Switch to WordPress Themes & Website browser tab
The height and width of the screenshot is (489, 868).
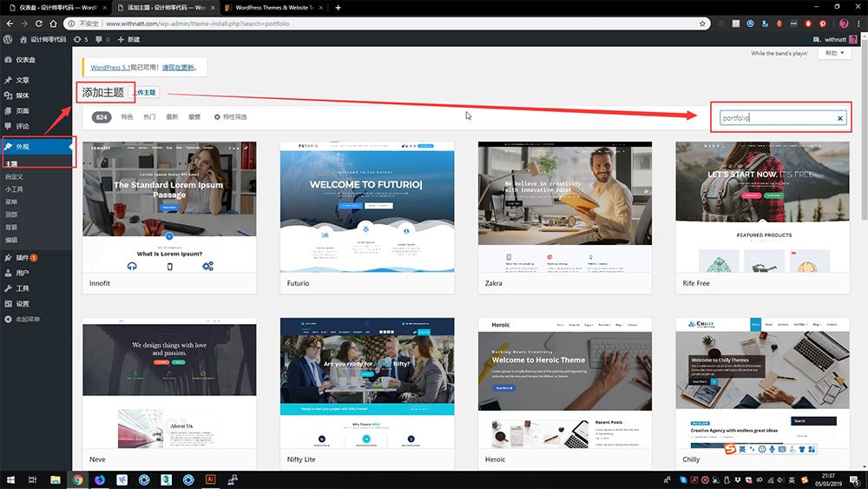274,8
